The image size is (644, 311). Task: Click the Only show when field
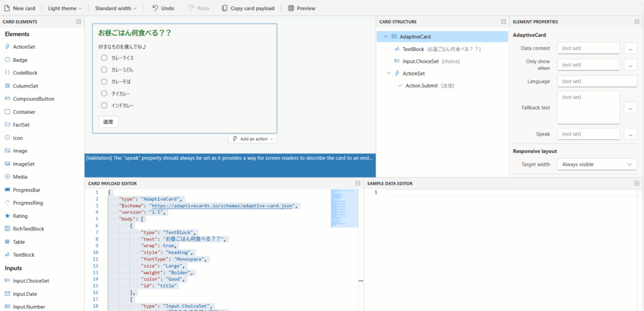pos(589,65)
